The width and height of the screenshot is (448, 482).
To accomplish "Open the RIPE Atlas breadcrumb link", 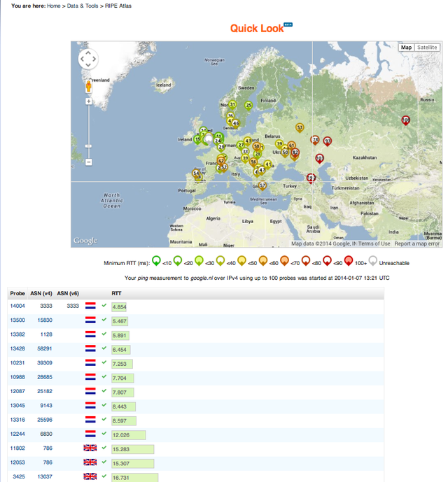I will pyautogui.click(x=118, y=6).
